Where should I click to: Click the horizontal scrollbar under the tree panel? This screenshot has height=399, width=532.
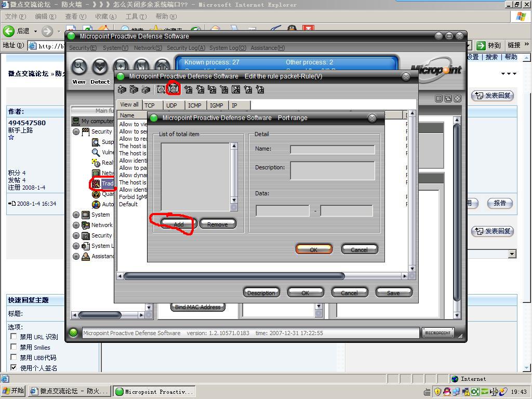click(x=108, y=315)
